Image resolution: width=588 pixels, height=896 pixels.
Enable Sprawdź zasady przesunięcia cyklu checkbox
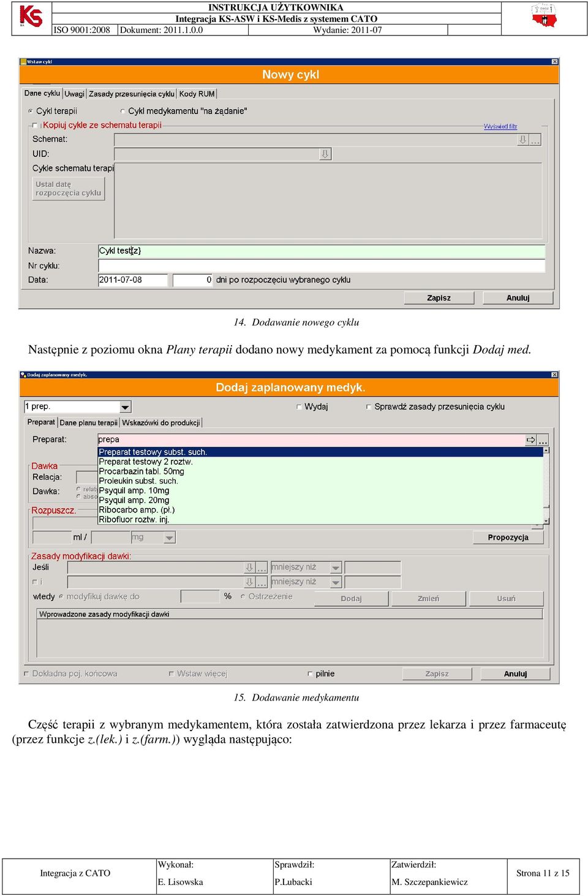pos(369,407)
